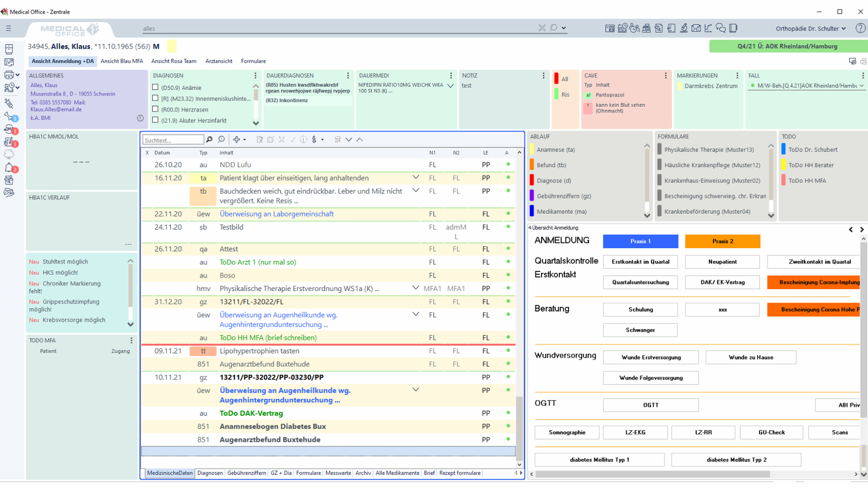The width and height of the screenshot is (868, 488).
Task: Open the statistics chart toolbar icon
Action: pos(708,28)
